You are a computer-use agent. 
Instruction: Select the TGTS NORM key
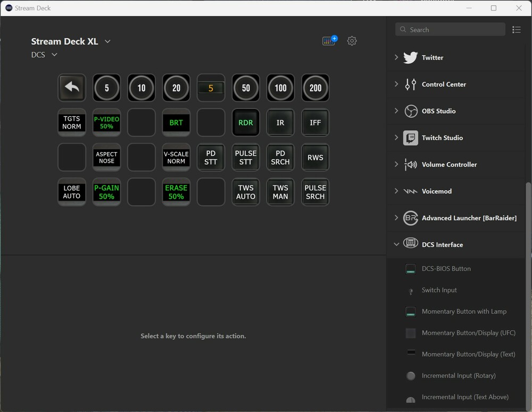[72, 122]
